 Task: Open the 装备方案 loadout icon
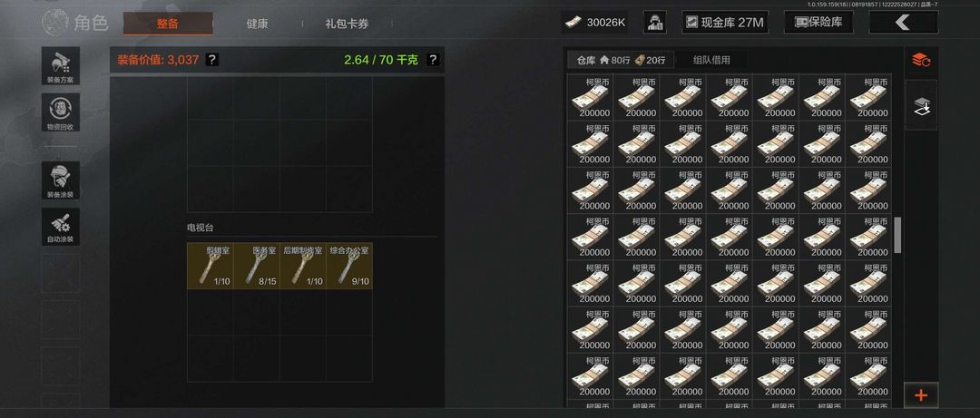[61, 65]
